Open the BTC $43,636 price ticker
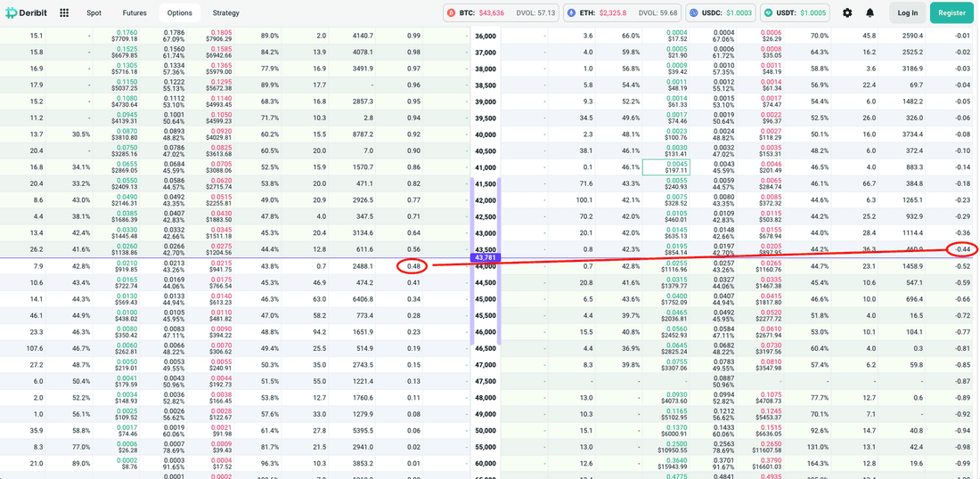The height and width of the screenshot is (479, 980). [502, 12]
